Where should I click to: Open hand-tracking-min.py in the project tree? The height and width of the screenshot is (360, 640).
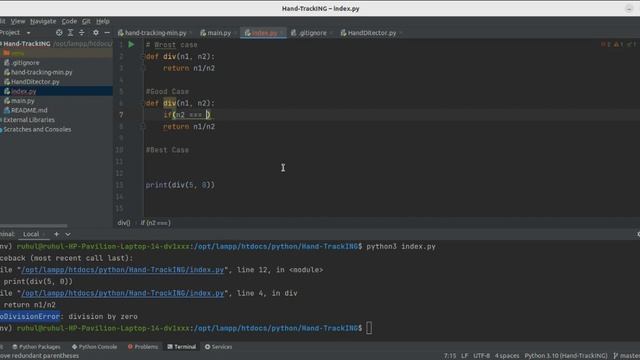pos(42,72)
